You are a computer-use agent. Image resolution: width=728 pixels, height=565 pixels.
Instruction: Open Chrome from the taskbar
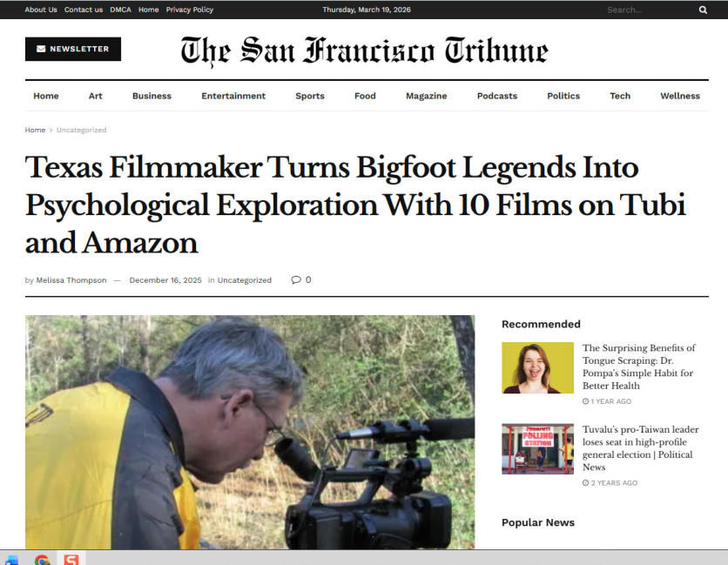pyautogui.click(x=43, y=559)
